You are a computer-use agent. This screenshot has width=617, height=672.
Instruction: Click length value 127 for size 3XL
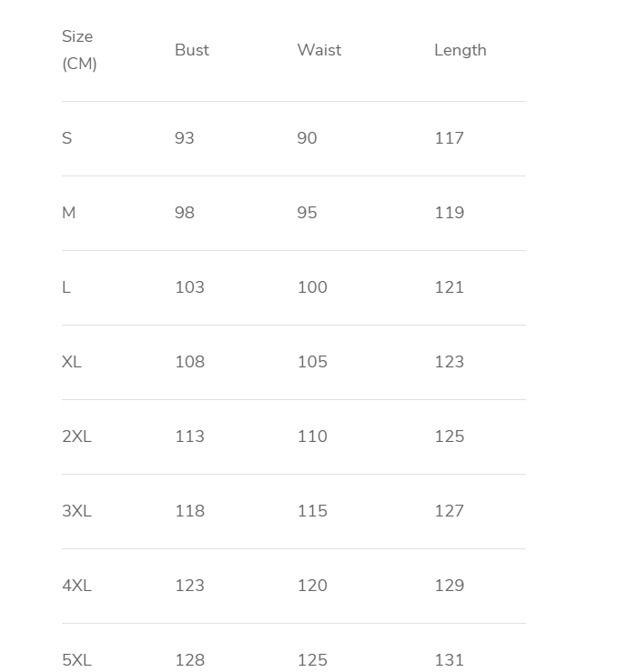450,511
